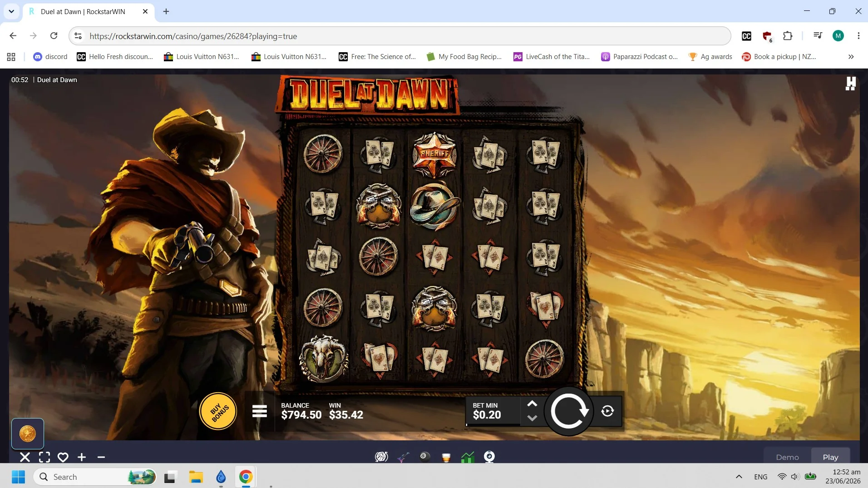Open the Extensions puzzle menu
Viewport: 868px width, 488px height.
coord(788,36)
